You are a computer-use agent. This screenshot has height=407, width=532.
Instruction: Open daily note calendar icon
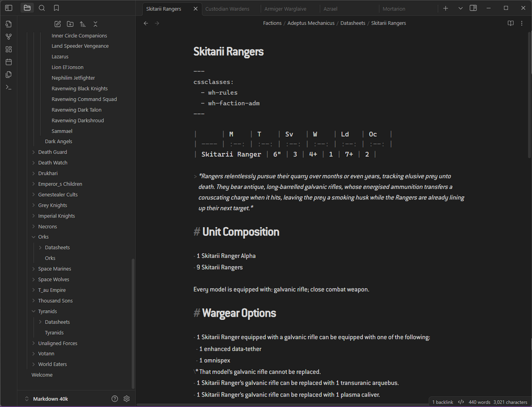[9, 62]
